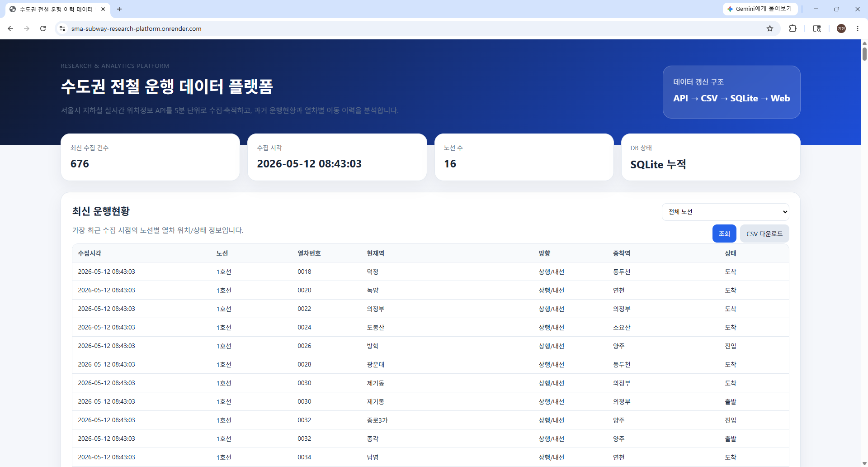View site information icon in address bar
Image resolution: width=868 pixels, height=467 pixels.
(62, 29)
